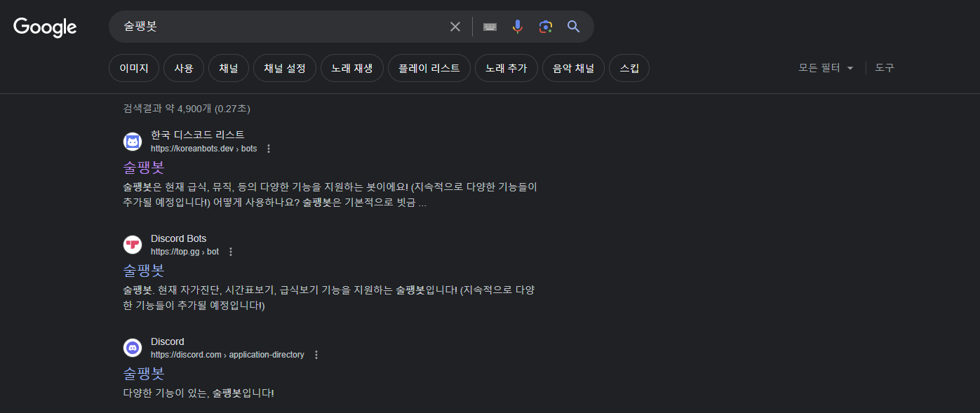
Task: Open the 도구 search tools button
Action: (x=885, y=68)
